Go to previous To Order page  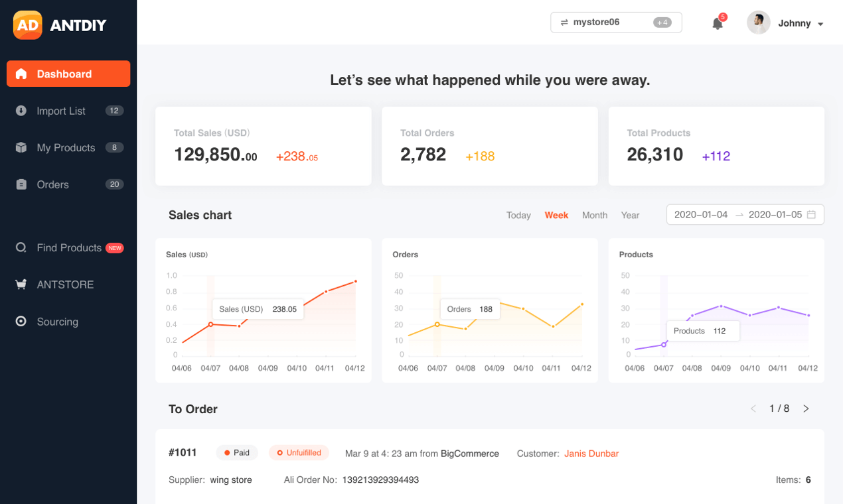753,409
